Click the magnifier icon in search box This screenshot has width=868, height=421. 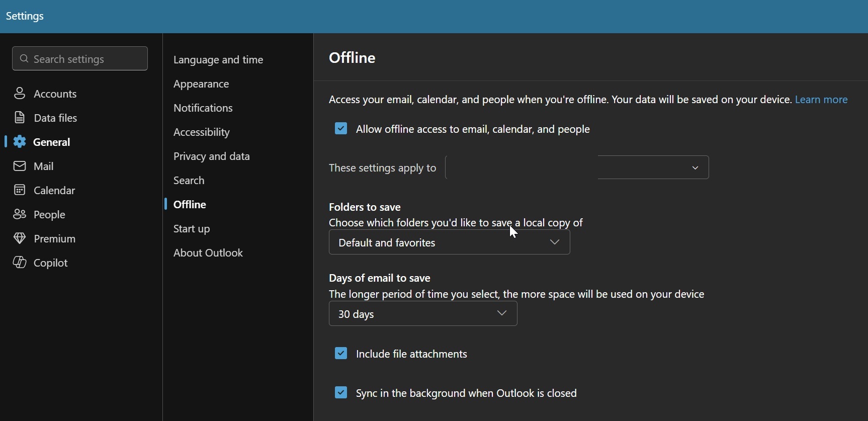pos(24,59)
